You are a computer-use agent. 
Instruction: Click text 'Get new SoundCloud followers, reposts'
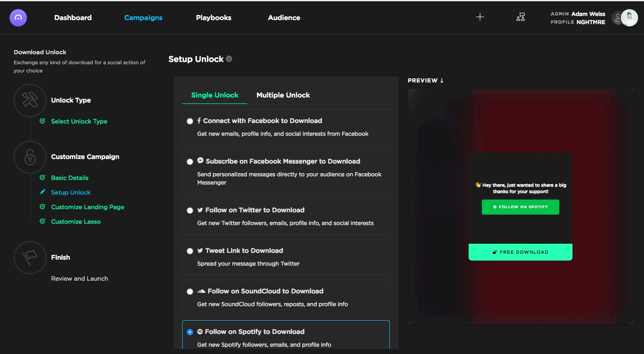coord(272,304)
